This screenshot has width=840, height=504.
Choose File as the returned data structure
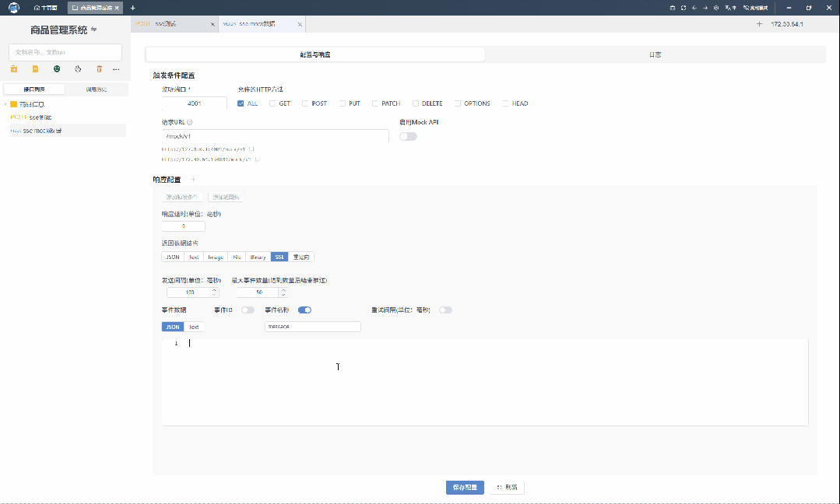(237, 257)
